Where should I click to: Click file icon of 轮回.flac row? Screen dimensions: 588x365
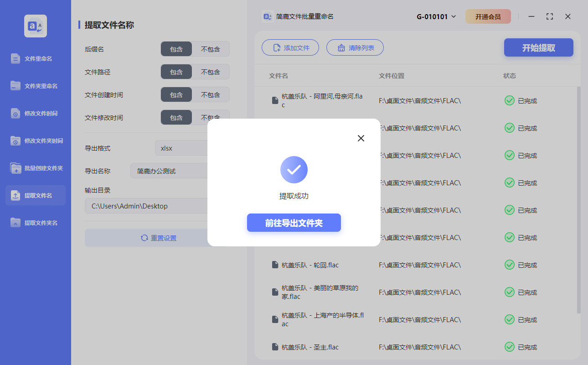(x=275, y=265)
